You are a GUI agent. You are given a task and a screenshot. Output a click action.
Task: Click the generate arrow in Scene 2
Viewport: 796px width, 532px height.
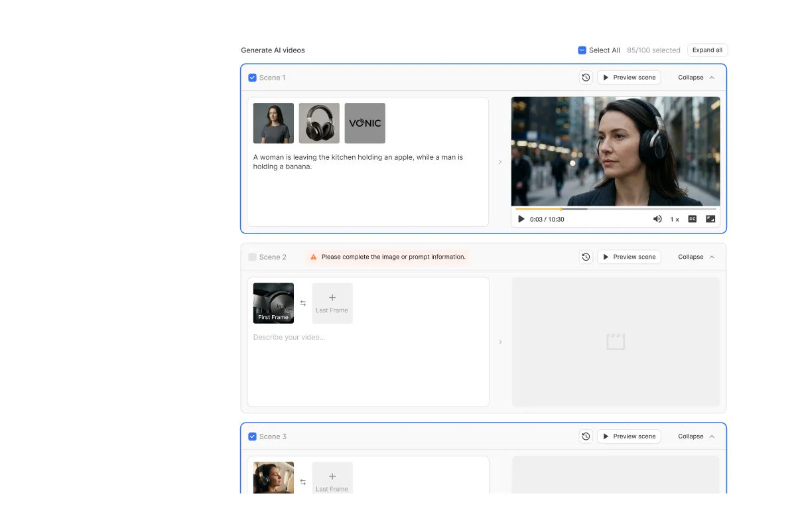point(500,342)
